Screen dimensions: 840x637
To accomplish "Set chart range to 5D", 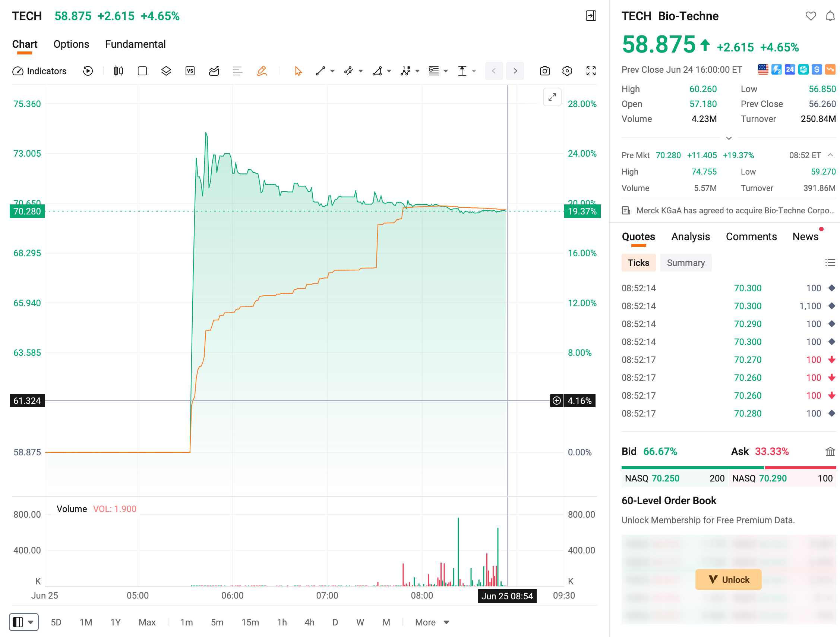I will [x=56, y=622].
